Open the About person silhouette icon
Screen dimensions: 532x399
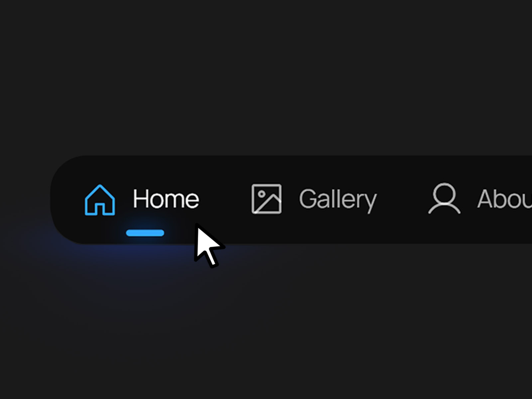(x=444, y=199)
